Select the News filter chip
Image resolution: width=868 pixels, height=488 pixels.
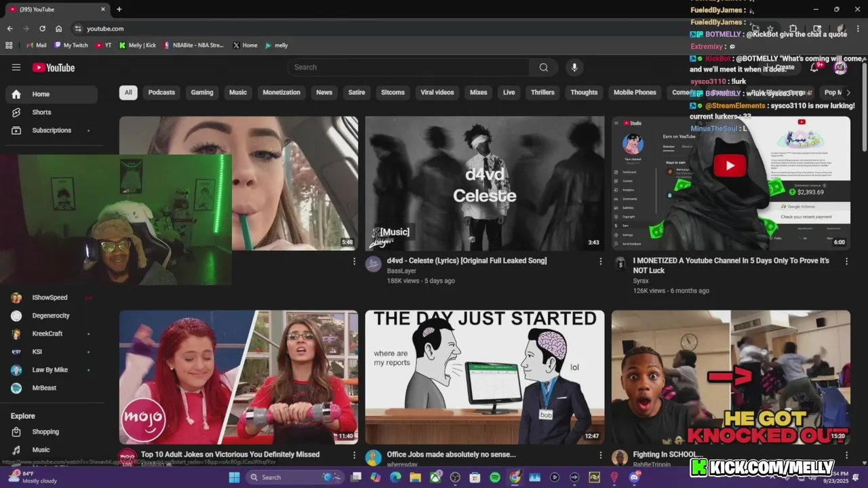click(324, 92)
